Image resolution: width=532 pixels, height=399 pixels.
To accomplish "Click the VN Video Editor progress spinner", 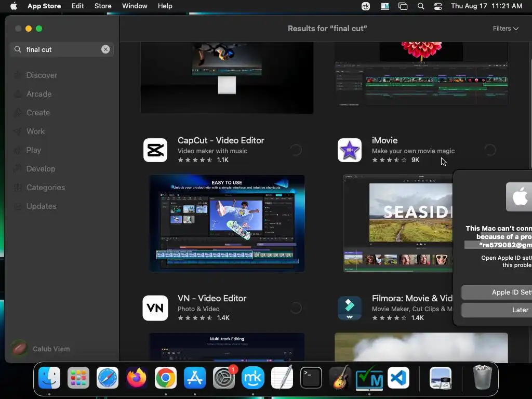I will (296, 308).
